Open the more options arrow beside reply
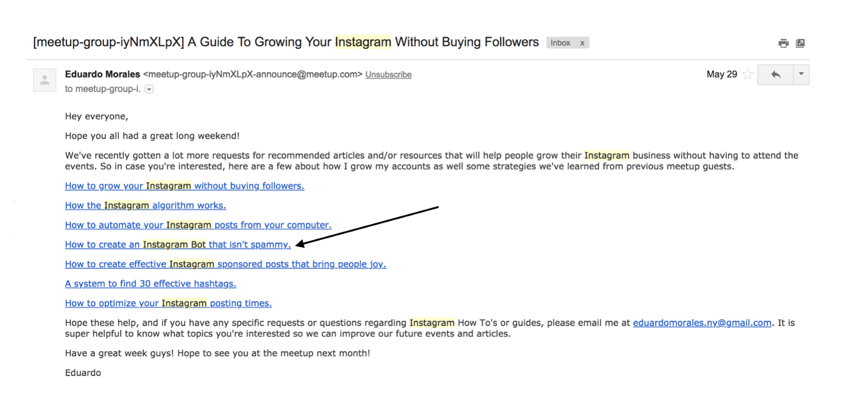The width and height of the screenshot is (868, 413). pyautogui.click(x=801, y=74)
